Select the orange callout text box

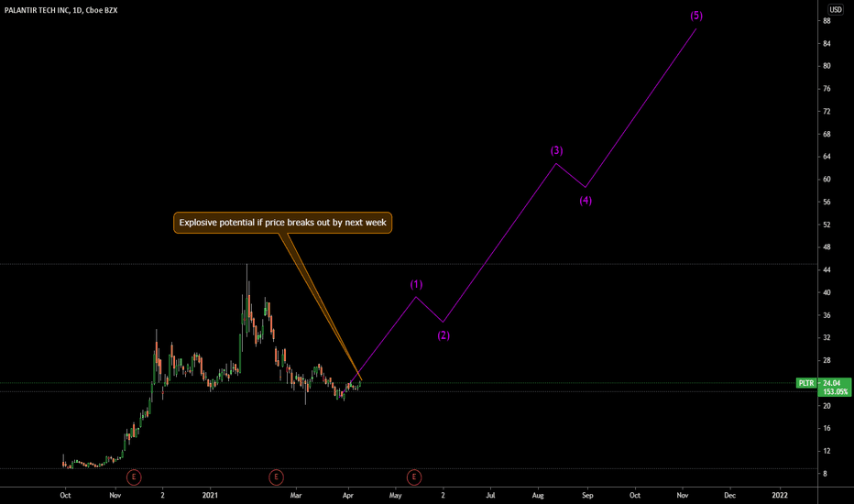point(282,223)
